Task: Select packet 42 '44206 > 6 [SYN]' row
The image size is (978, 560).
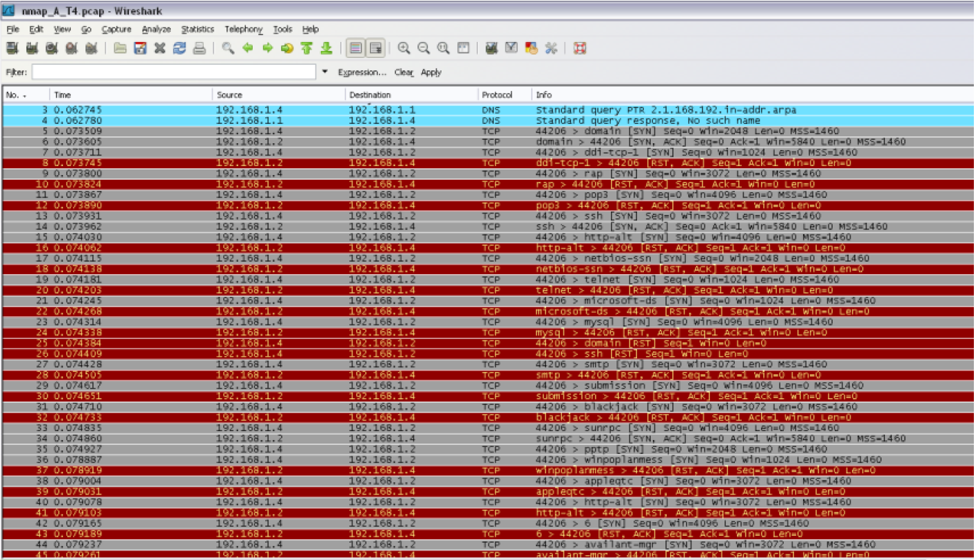Action: click(488, 523)
